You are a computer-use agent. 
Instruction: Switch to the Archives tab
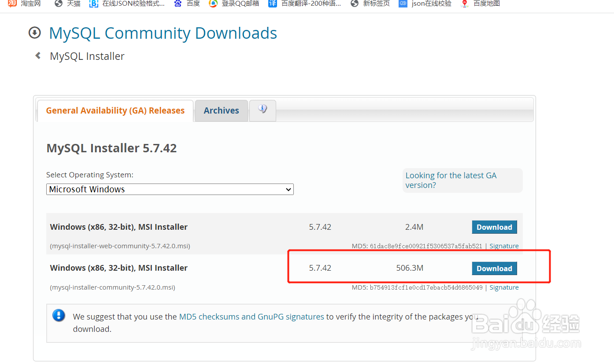(221, 110)
